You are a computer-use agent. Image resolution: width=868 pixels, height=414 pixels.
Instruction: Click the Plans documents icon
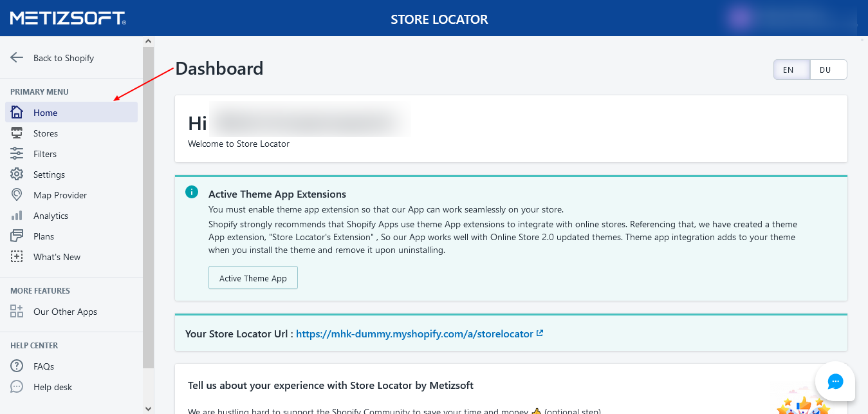point(17,236)
